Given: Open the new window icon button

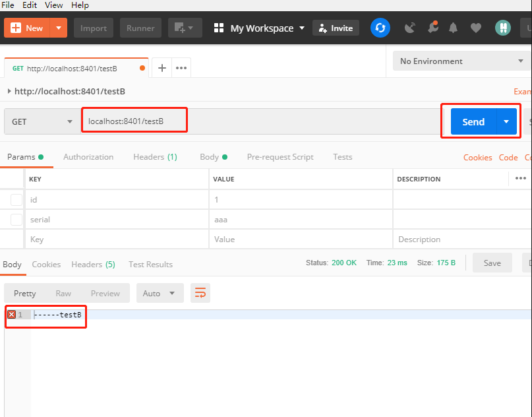Looking at the screenshot, I should coord(185,28).
